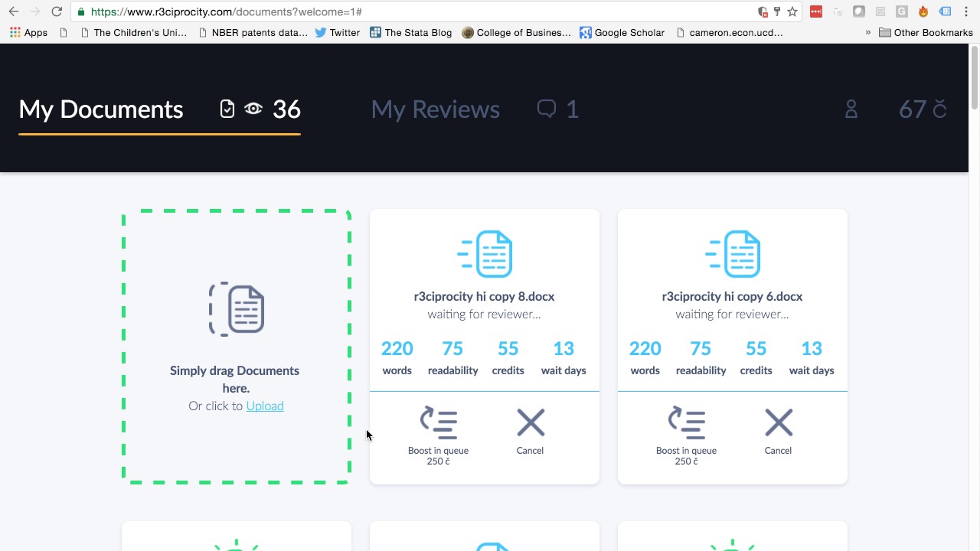
Task: Click the 220 words count on copy 8.docx
Action: [x=397, y=349]
